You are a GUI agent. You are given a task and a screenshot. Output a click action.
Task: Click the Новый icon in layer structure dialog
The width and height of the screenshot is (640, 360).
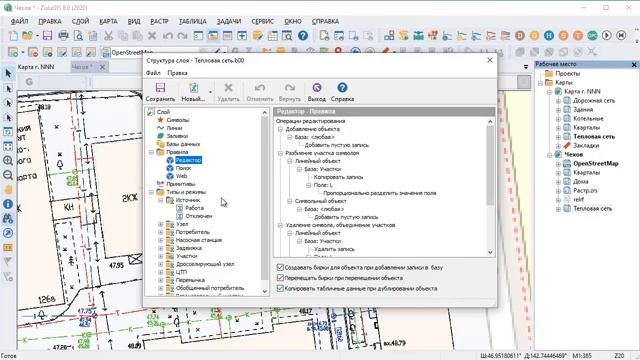coord(193,88)
